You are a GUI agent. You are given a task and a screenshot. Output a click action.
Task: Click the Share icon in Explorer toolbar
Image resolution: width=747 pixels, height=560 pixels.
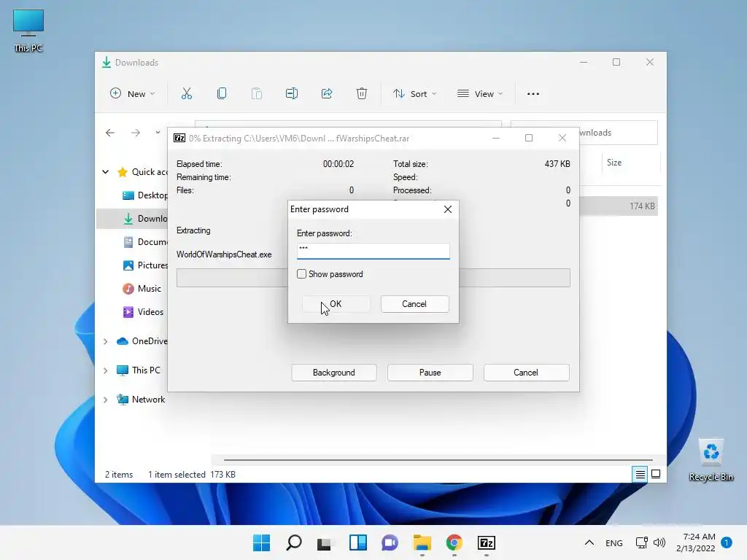tap(327, 94)
